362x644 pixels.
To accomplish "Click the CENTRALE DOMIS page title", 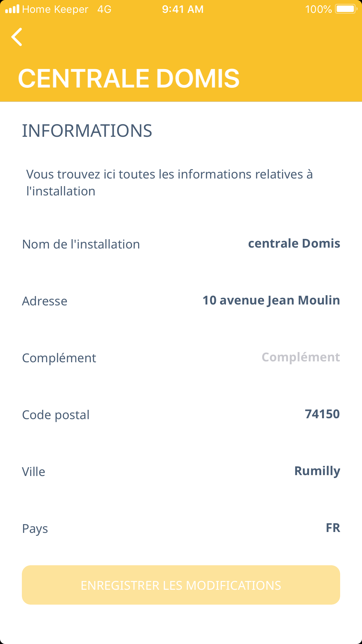I will (x=129, y=78).
